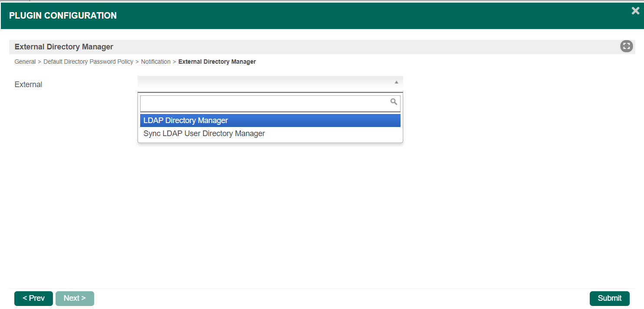Click the search magnifier icon in dropdown
644x309 pixels.
click(x=394, y=102)
